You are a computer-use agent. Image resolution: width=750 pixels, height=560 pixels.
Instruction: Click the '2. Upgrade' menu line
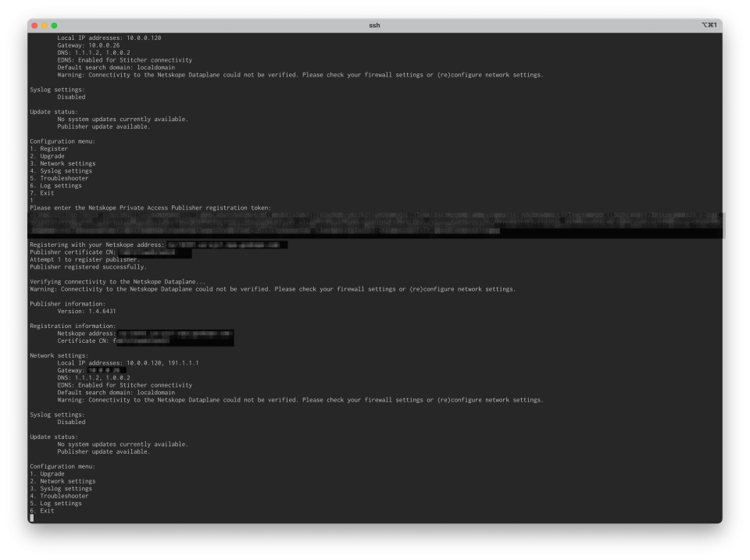pos(47,156)
